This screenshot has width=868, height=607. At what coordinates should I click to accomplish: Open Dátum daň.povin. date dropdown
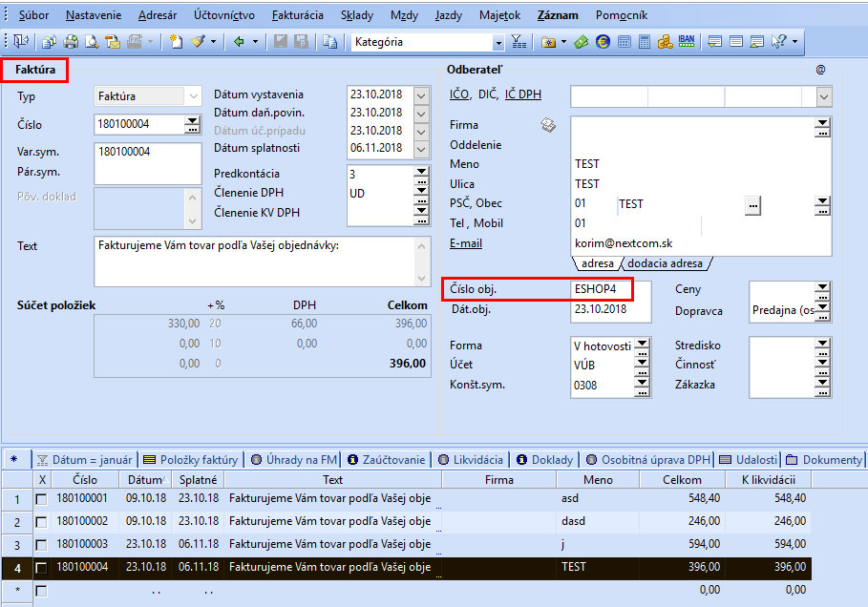click(x=421, y=114)
